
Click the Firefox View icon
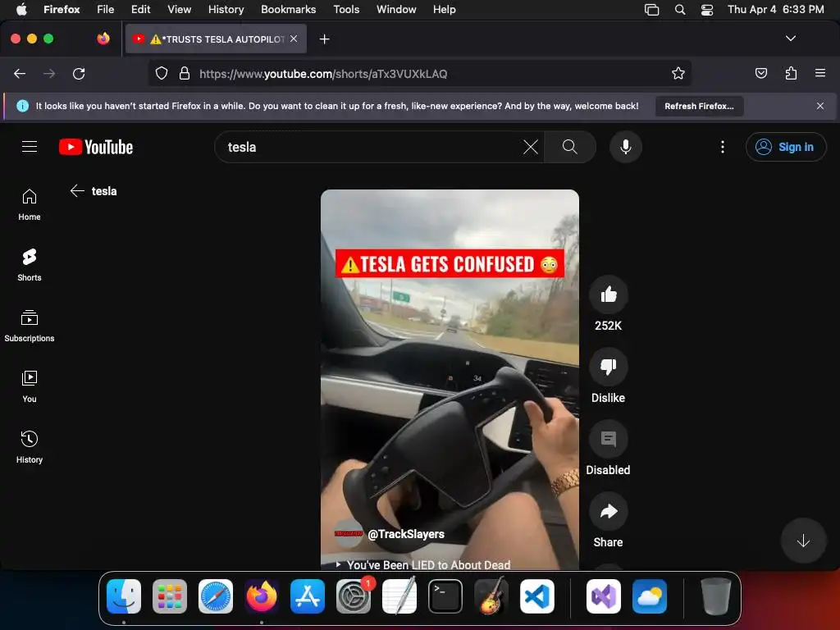point(103,39)
